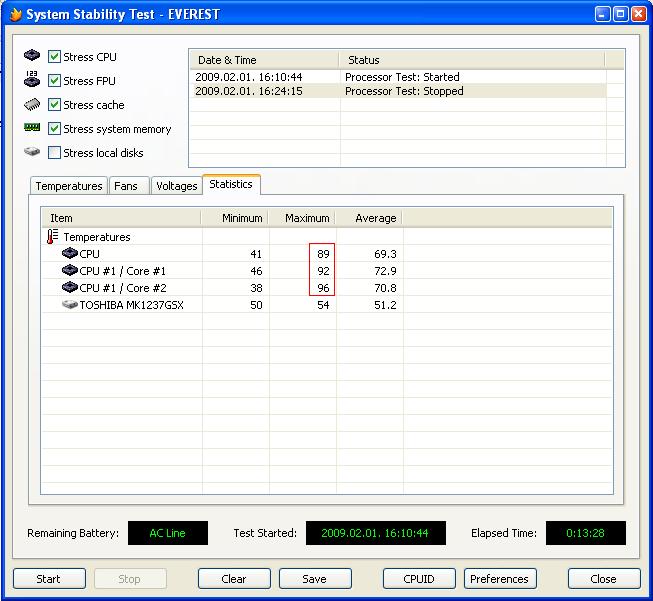This screenshot has width=653, height=601.
Task: Click the Clear button
Action: 234,579
